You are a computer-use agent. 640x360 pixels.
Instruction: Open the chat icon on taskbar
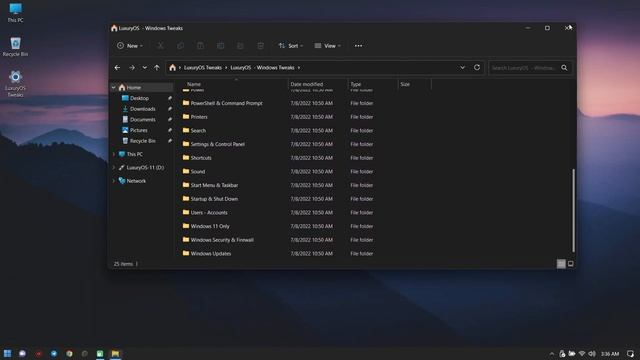[22, 353]
